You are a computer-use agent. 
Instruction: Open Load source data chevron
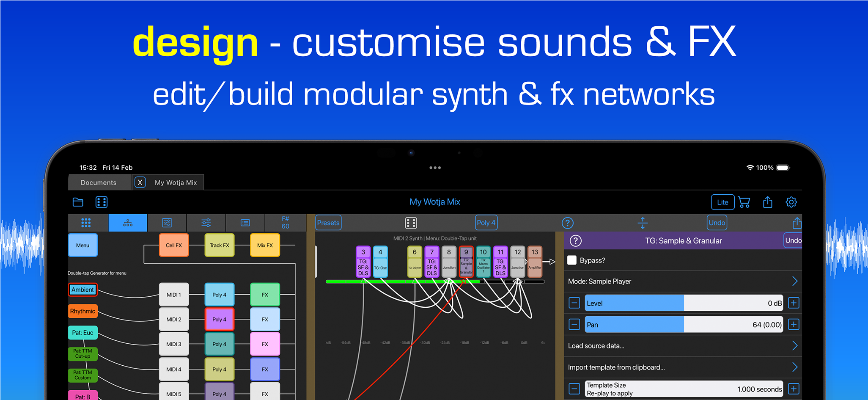click(794, 346)
